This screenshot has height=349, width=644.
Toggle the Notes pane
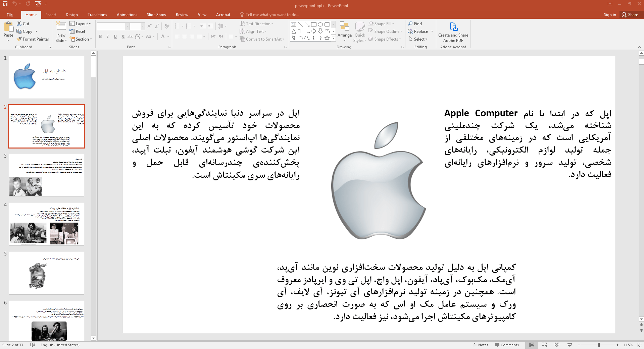[x=481, y=345]
